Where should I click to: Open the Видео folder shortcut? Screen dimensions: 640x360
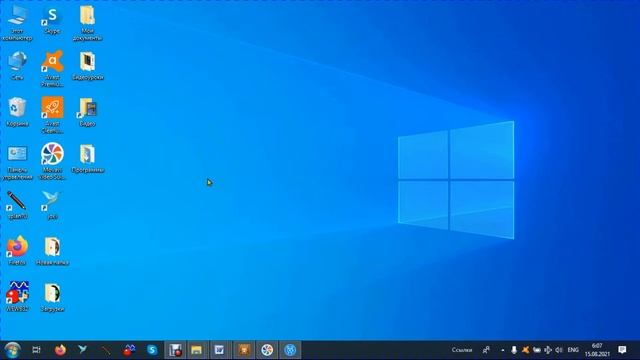tap(87, 112)
